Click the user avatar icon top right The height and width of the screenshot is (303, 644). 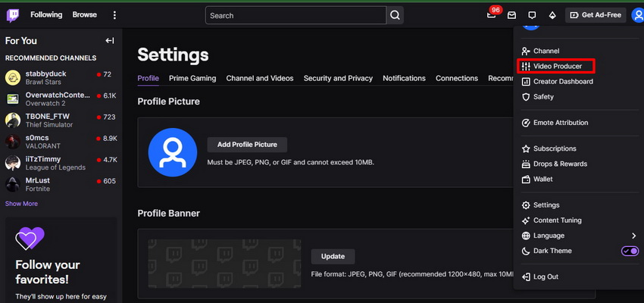(638, 15)
